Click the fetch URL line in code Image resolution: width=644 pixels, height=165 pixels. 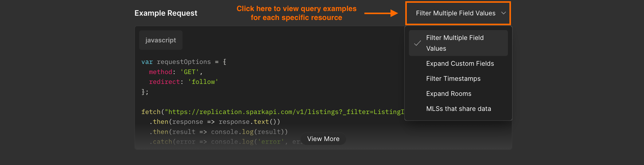point(273,112)
